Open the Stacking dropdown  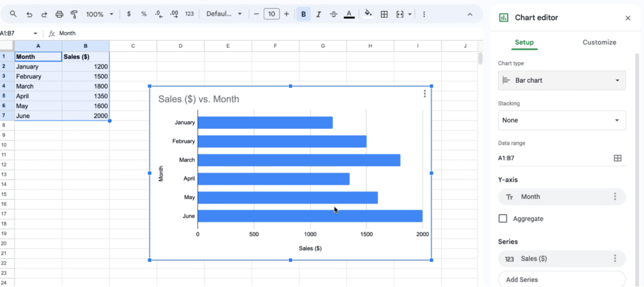pyautogui.click(x=562, y=120)
